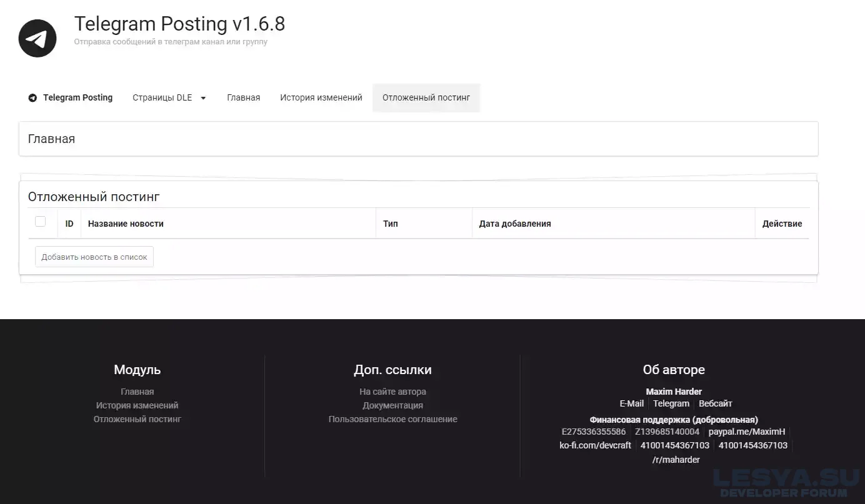The height and width of the screenshot is (504, 865).
Task: Visit На сайте автора link
Action: pos(392,392)
